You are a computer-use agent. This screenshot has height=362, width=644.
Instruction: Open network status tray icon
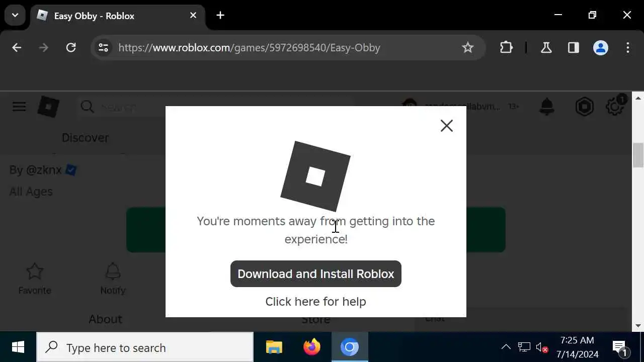524,347
